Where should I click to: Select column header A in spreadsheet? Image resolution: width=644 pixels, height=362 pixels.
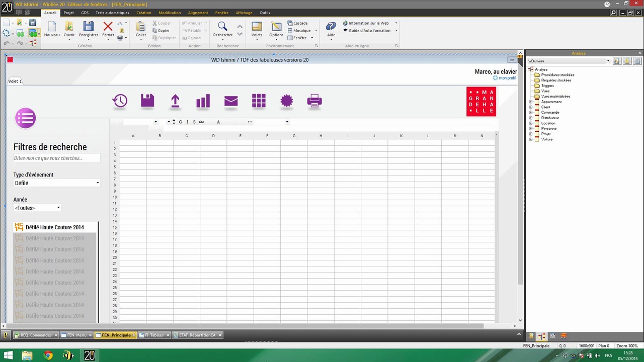click(133, 136)
